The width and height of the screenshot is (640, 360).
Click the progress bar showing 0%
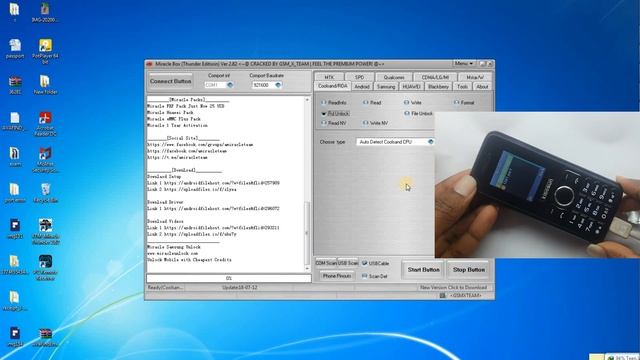pyautogui.click(x=229, y=278)
